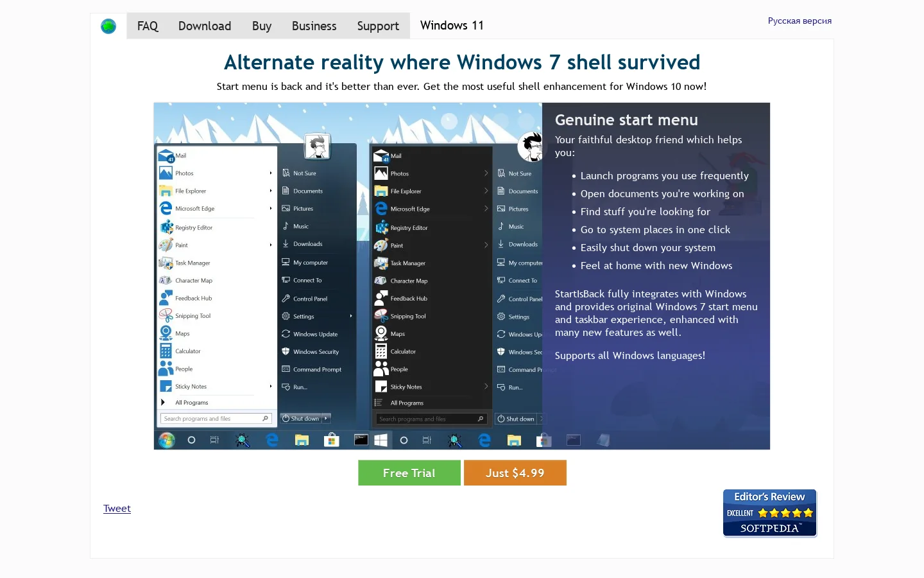Switch to the Windows 11 tab
Image resolution: width=924 pixels, height=578 pixels.
click(x=452, y=26)
